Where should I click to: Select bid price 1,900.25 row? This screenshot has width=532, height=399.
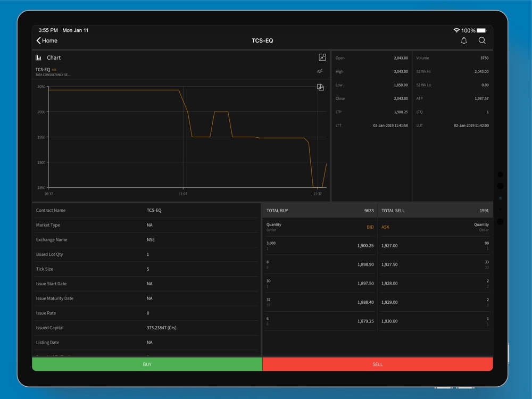(x=320, y=245)
